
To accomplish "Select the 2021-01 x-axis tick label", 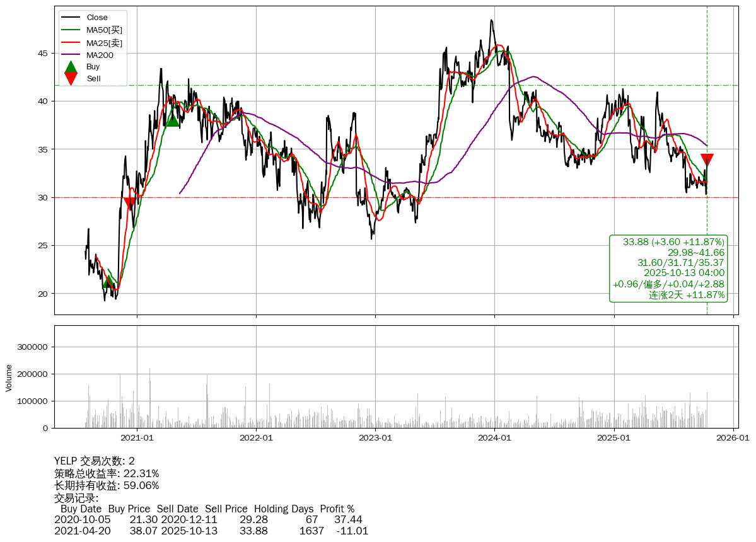I will (137, 437).
